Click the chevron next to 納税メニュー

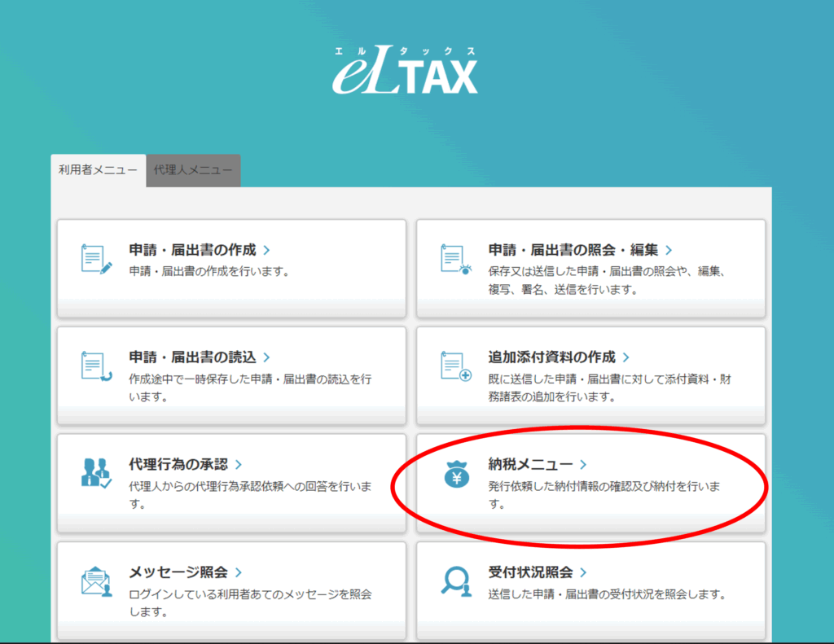point(583,464)
